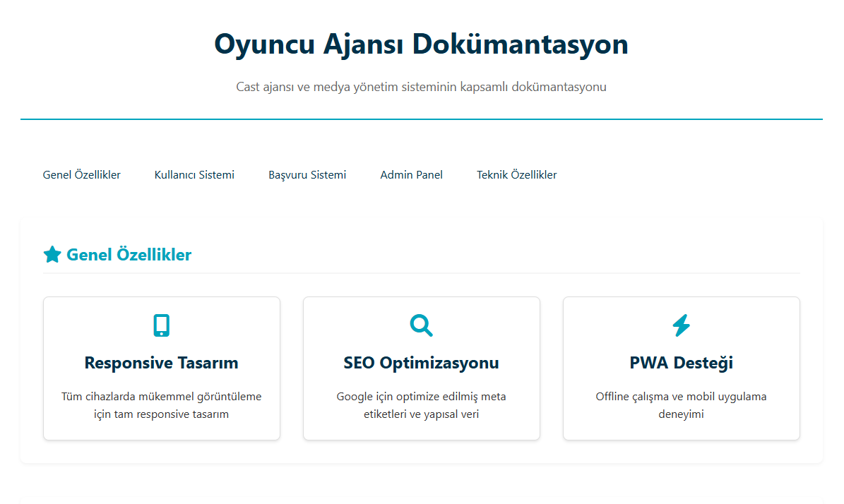The width and height of the screenshot is (844, 504).
Task: Click the Offline çalışma ve mobil description
Action: pos(681,405)
